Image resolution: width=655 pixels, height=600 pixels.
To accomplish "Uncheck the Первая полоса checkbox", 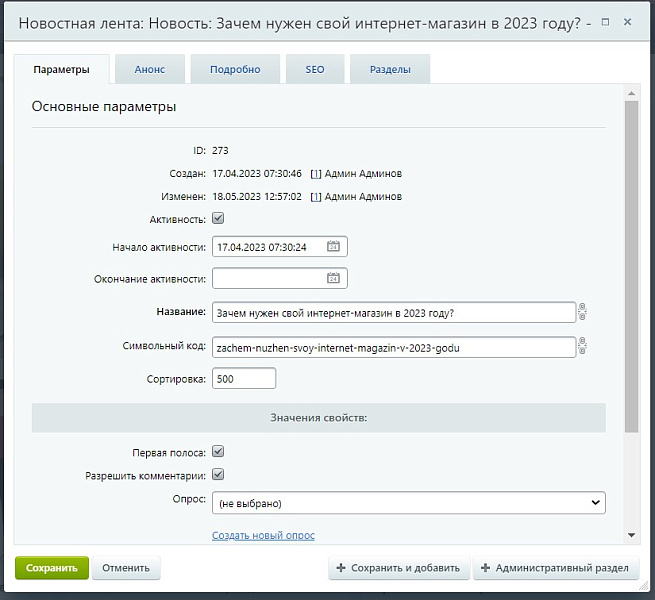I will point(218,451).
